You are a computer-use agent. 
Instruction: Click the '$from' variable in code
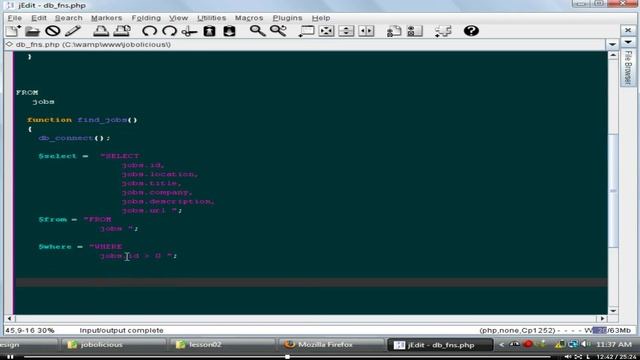click(52, 220)
